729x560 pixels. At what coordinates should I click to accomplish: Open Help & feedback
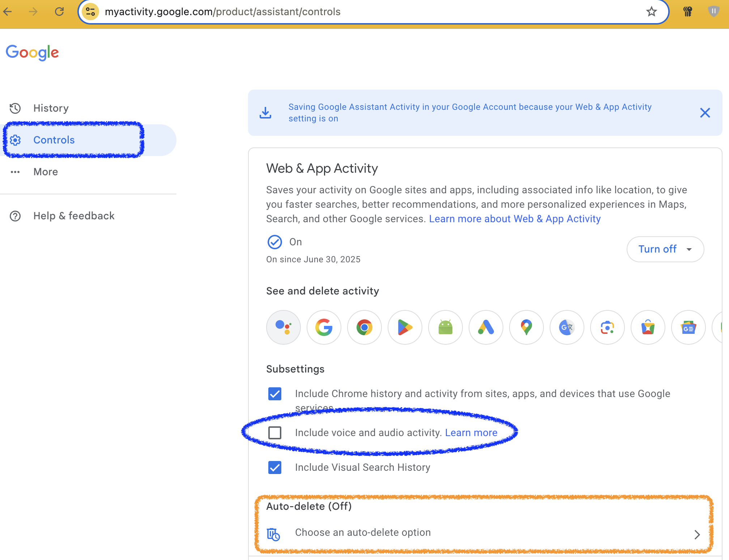(88, 216)
